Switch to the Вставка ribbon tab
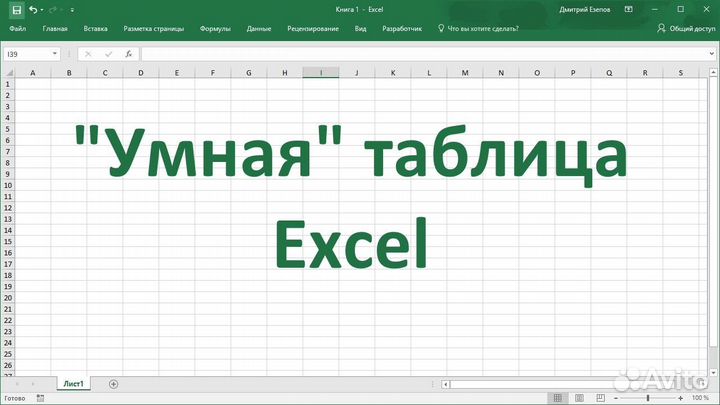Viewport: 720px width, 405px height. click(x=96, y=28)
